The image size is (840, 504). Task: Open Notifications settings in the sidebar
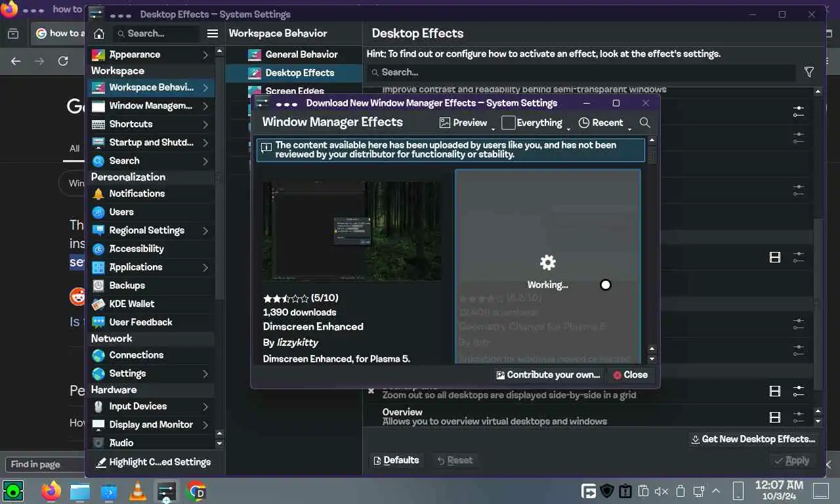point(151,194)
